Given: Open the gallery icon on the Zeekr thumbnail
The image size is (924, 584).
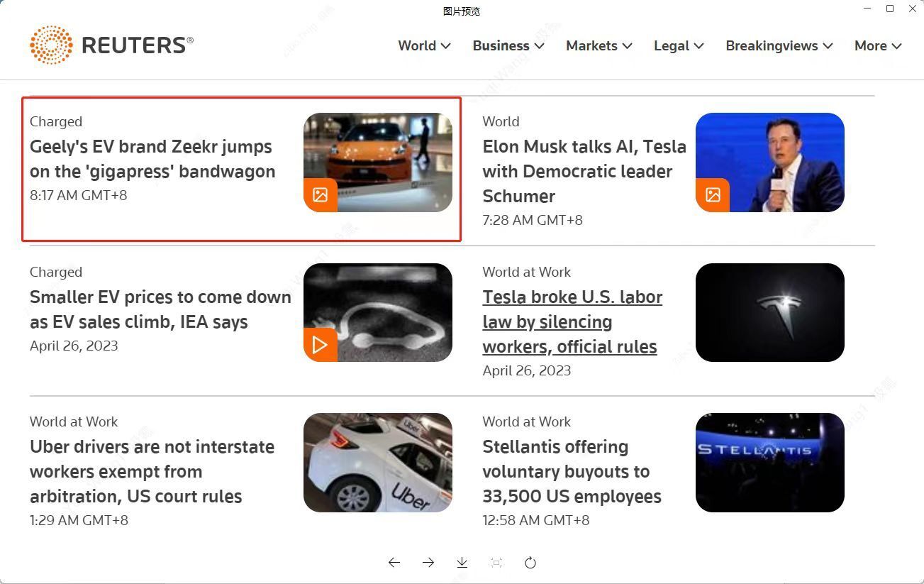Looking at the screenshot, I should [x=321, y=194].
